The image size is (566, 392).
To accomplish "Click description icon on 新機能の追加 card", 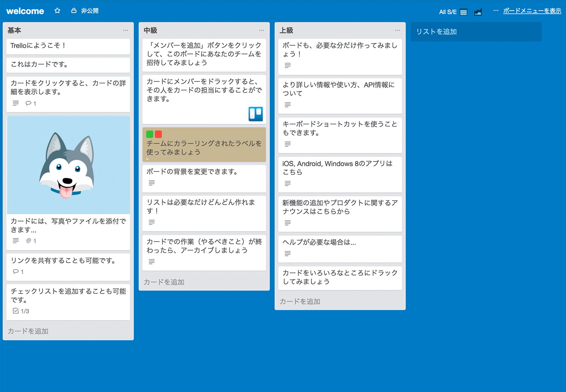I will click(x=288, y=223).
